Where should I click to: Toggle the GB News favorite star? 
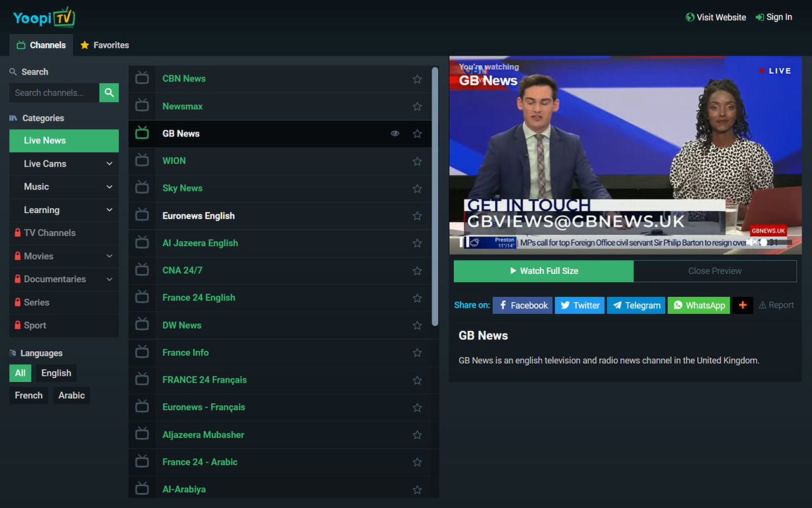tap(417, 134)
